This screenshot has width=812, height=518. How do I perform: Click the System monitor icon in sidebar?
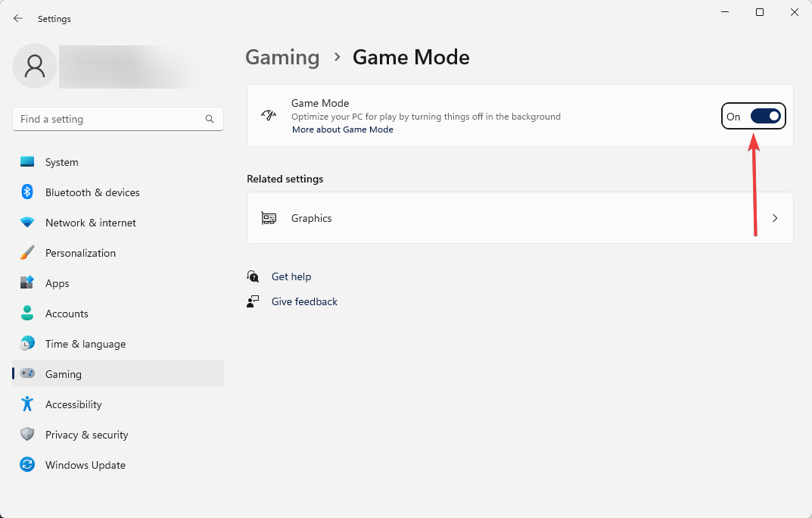(x=27, y=162)
